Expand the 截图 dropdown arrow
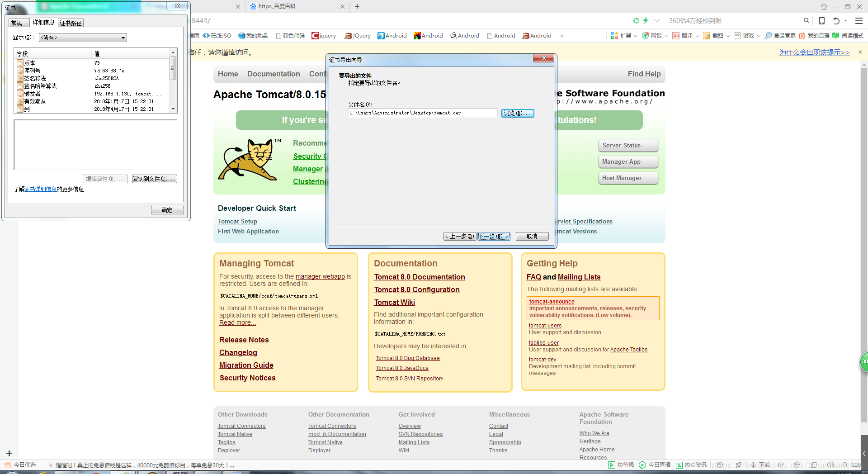The width and height of the screenshot is (868, 474). pyautogui.click(x=728, y=36)
